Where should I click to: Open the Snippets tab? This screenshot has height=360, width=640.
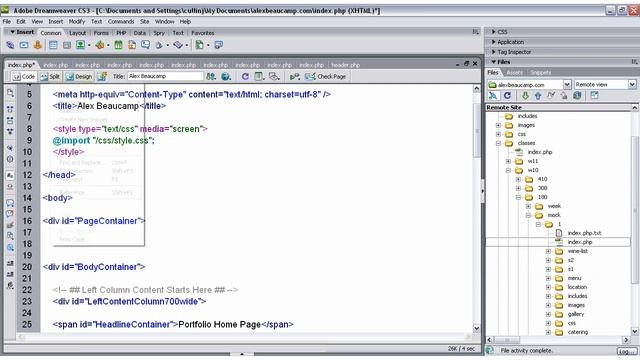coord(541,72)
